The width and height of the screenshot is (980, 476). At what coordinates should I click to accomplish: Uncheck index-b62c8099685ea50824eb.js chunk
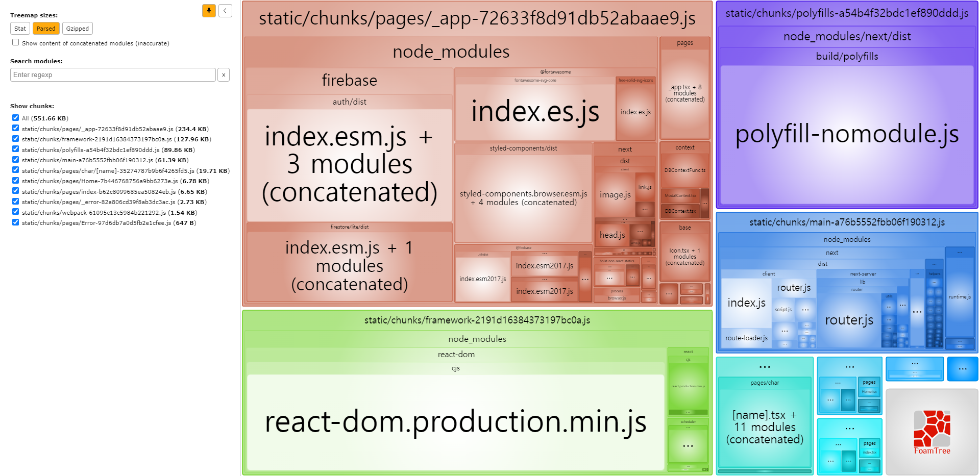tap(15, 191)
